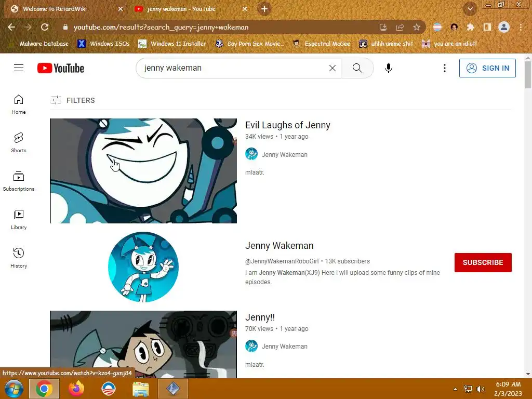532x399 pixels.
Task: Open Windows ISOs bookmark
Action: (104, 44)
